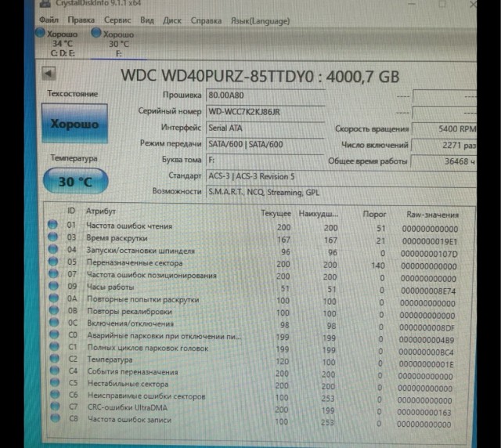Select the row Повторы рекалибровки
This screenshot has width=501, height=448.
[254, 313]
